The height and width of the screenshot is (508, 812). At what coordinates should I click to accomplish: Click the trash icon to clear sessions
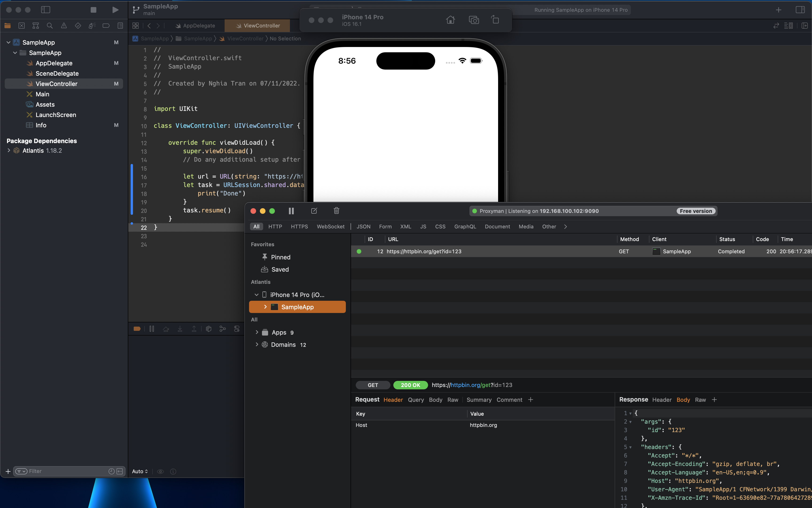click(336, 211)
